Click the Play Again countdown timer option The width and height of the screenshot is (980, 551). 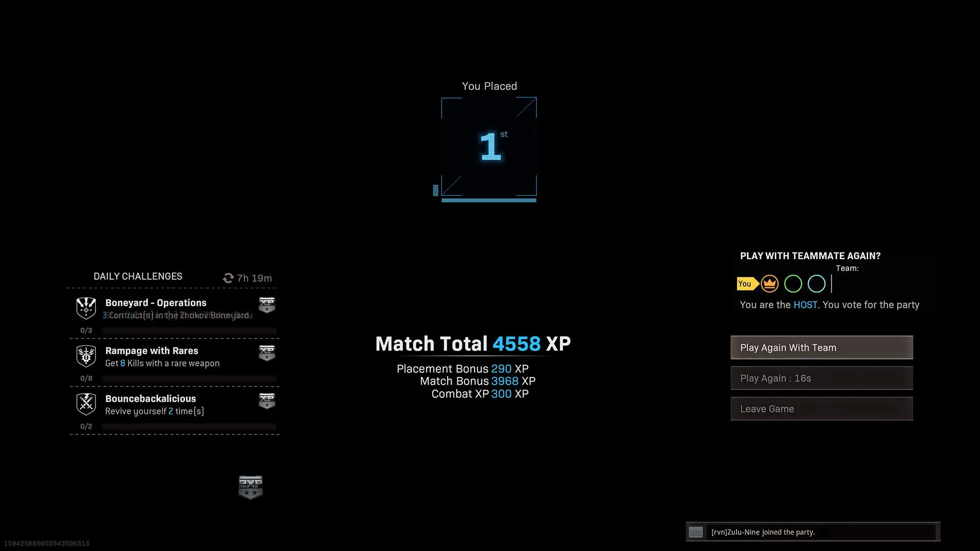point(821,378)
